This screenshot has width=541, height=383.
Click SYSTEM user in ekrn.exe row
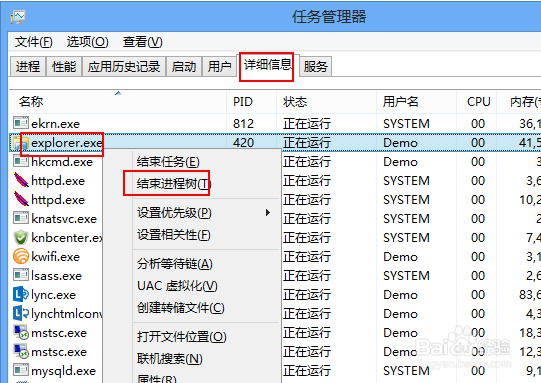(x=406, y=123)
